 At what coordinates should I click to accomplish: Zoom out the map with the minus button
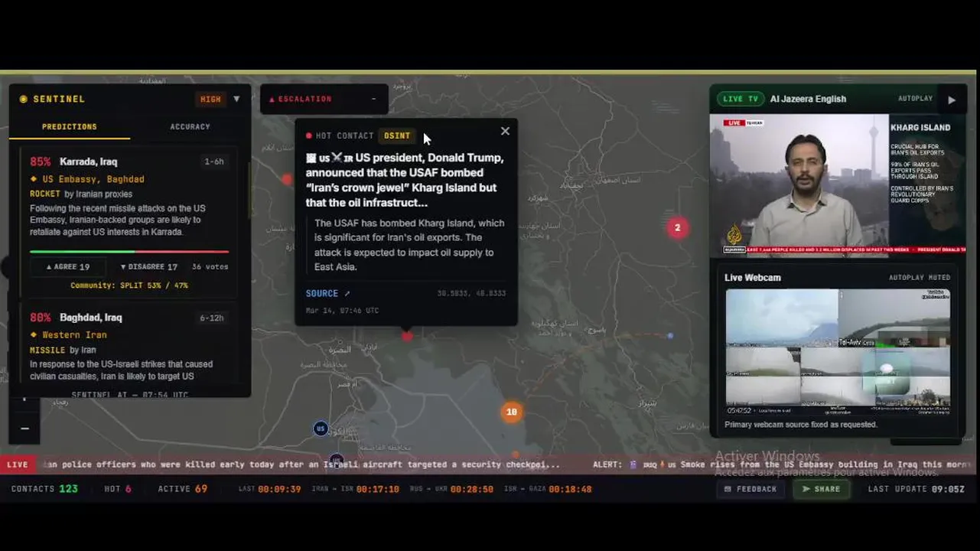coord(24,429)
